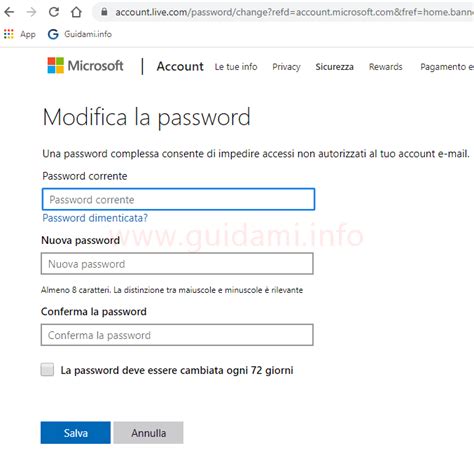View site info via padlock icon
Screen dimensions: 474x469
(x=104, y=12)
